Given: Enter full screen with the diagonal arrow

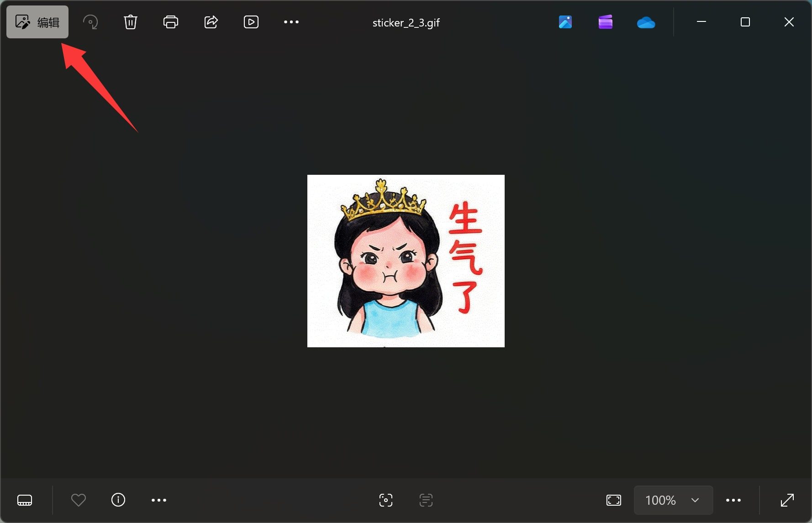Looking at the screenshot, I should [787, 500].
